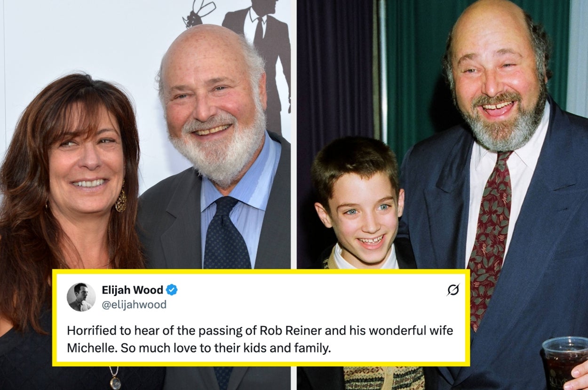Open the @elijahwood handle link

(x=134, y=304)
